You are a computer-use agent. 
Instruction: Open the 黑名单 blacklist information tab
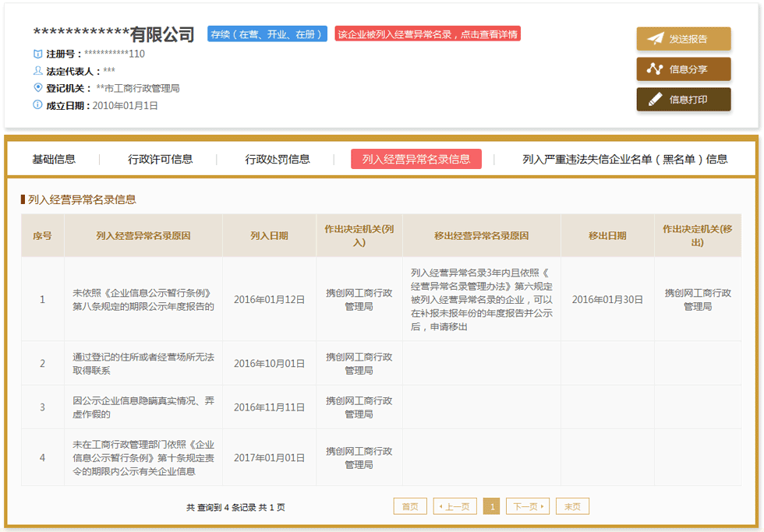pos(624,159)
